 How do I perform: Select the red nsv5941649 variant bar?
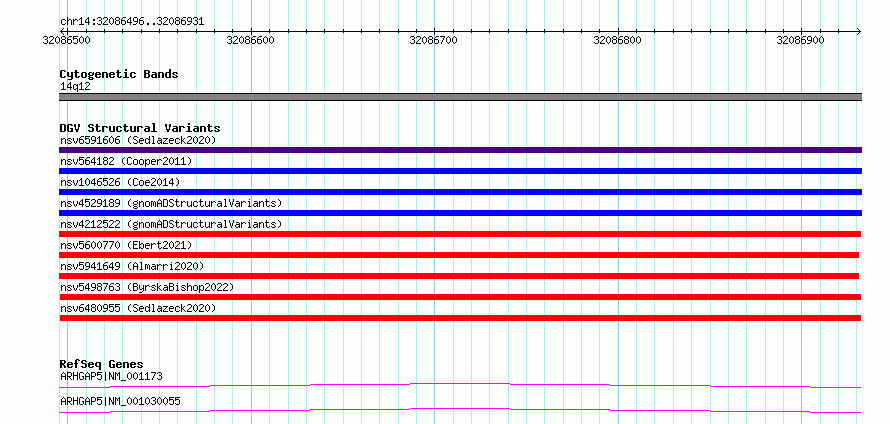(x=459, y=276)
